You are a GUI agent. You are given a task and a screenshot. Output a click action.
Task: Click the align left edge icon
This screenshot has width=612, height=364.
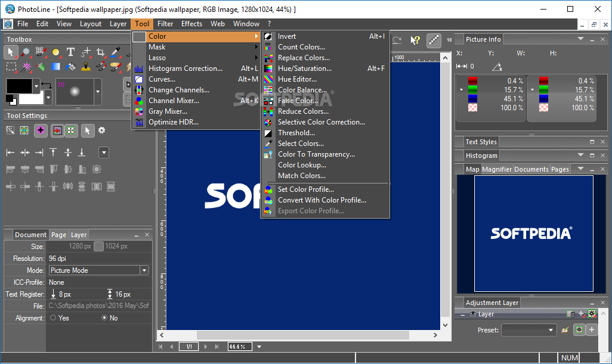pos(10,153)
